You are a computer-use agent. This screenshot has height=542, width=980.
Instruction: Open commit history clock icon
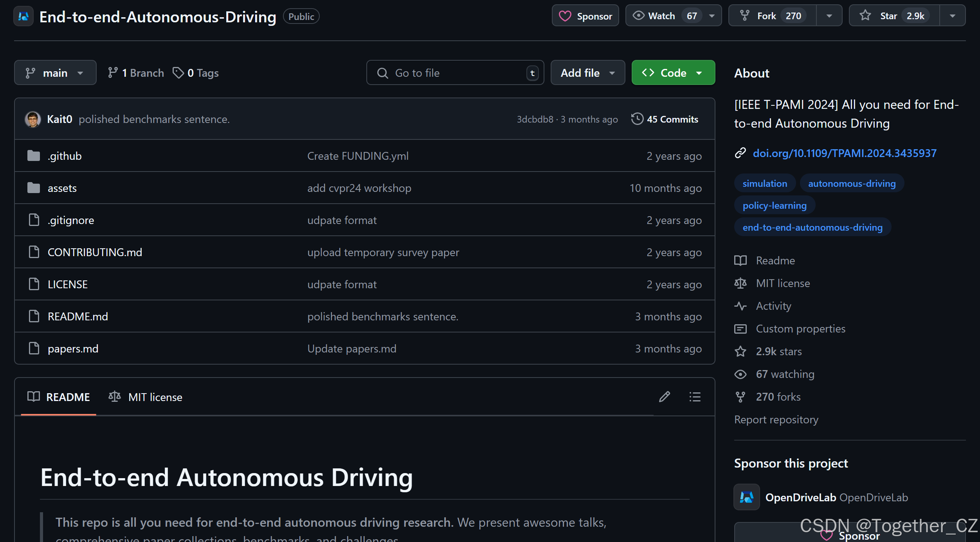coord(637,119)
